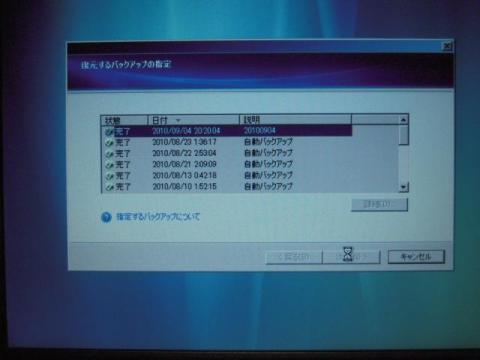Click 自動バックアップ in the 2010/08/23 row
Viewport: 480px width, 360px height.
click(x=268, y=142)
